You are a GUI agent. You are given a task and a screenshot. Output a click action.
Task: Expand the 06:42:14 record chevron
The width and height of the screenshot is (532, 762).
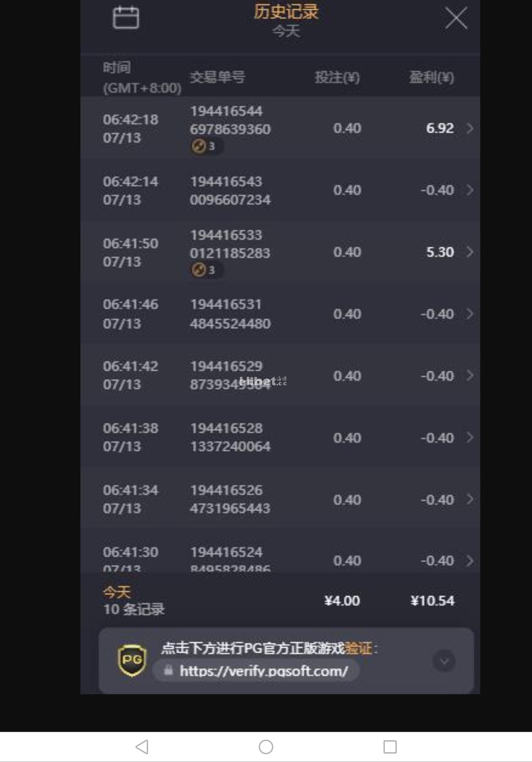click(470, 190)
